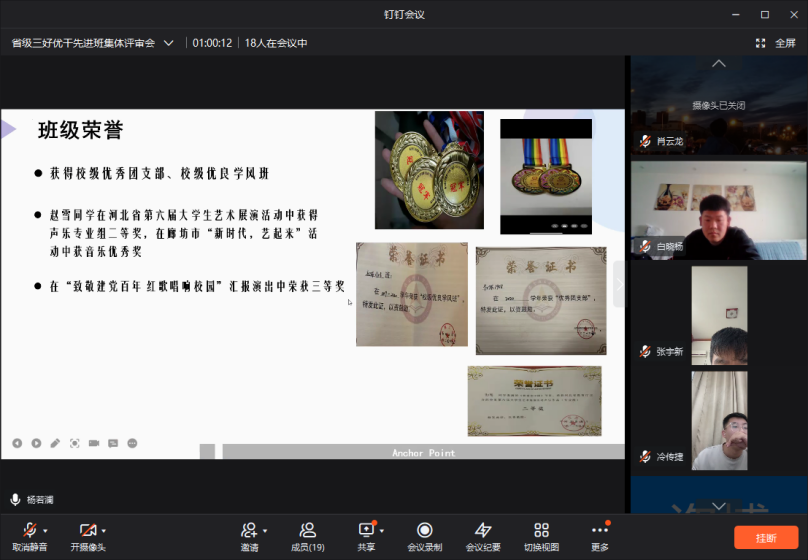Go to previous slide in presentation
This screenshot has height=560, width=808.
tap(17, 443)
